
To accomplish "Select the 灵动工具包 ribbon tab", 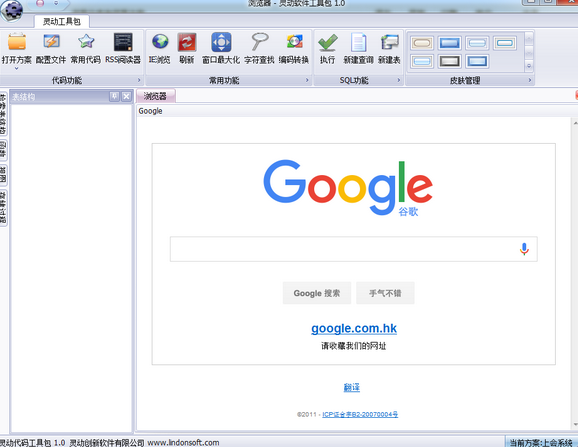I will click(62, 21).
